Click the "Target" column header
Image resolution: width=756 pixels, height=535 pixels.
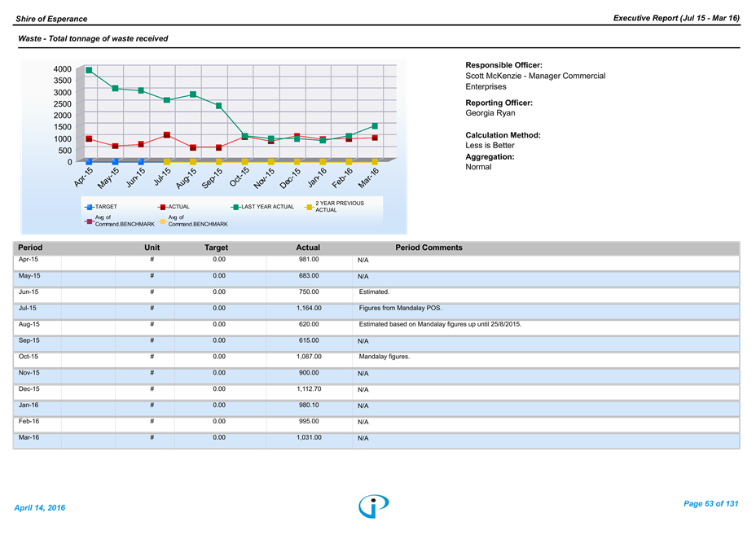(216, 248)
